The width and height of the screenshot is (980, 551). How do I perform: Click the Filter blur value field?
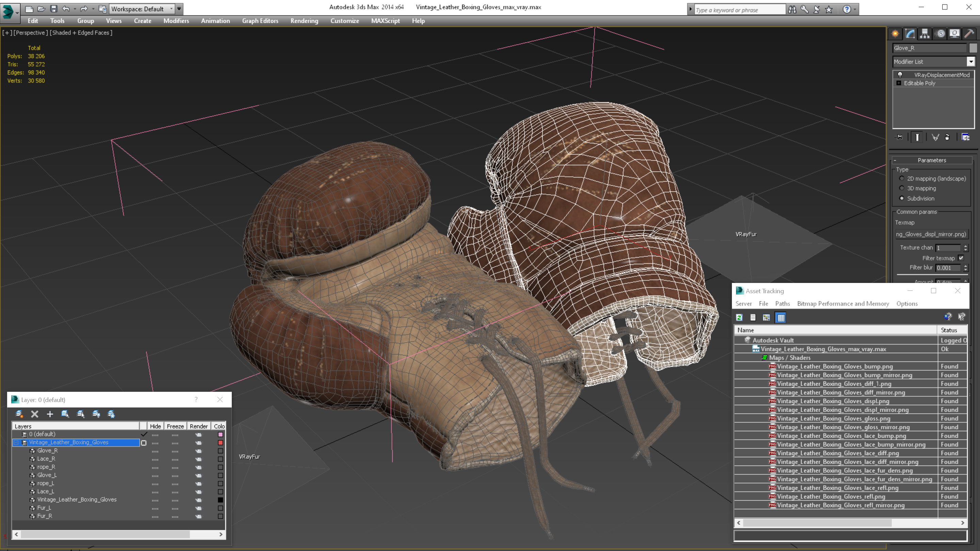(948, 268)
